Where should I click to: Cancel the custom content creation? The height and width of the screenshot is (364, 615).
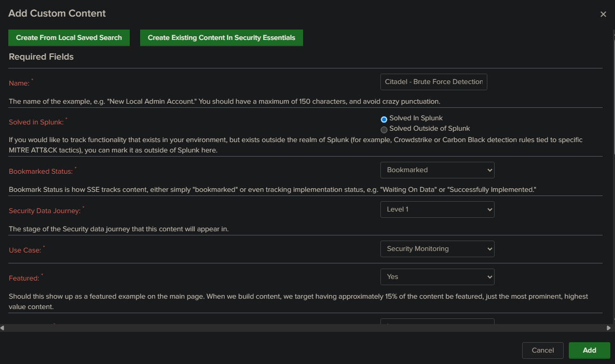pyautogui.click(x=542, y=350)
